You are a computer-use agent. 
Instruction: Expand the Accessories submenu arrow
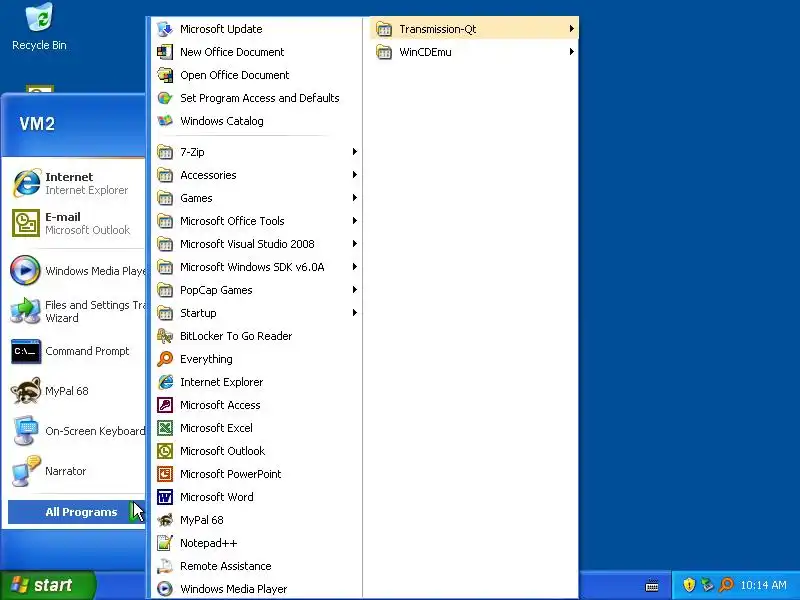[x=354, y=175]
